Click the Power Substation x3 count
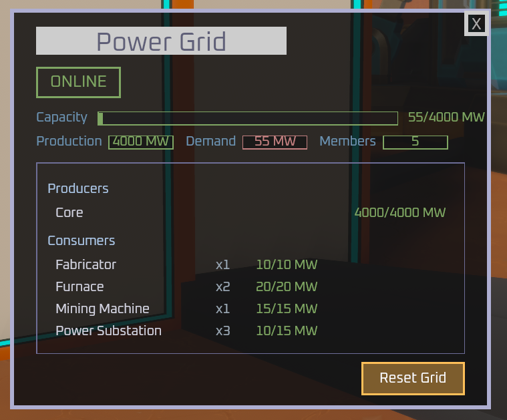This screenshot has height=420, width=507. pos(223,331)
